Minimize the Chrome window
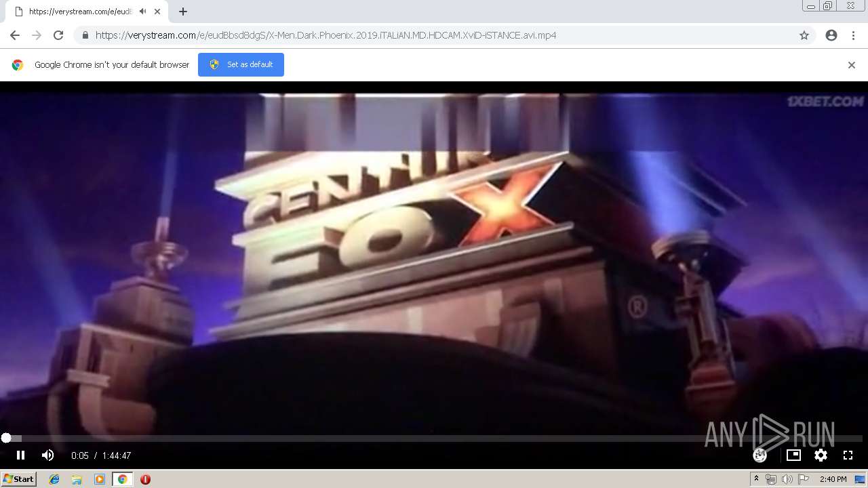Image resolution: width=868 pixels, height=488 pixels. point(811,5)
